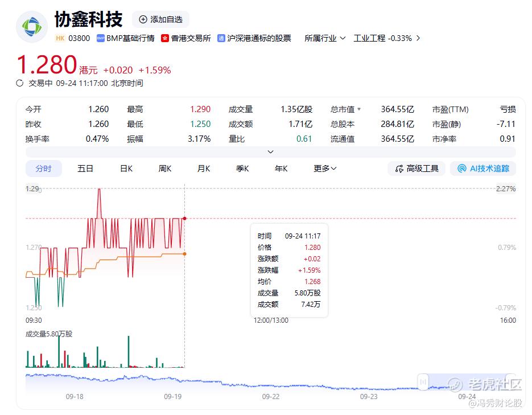532x415 pixels.
Task: Switch to the 日K tab
Action: click(126, 169)
